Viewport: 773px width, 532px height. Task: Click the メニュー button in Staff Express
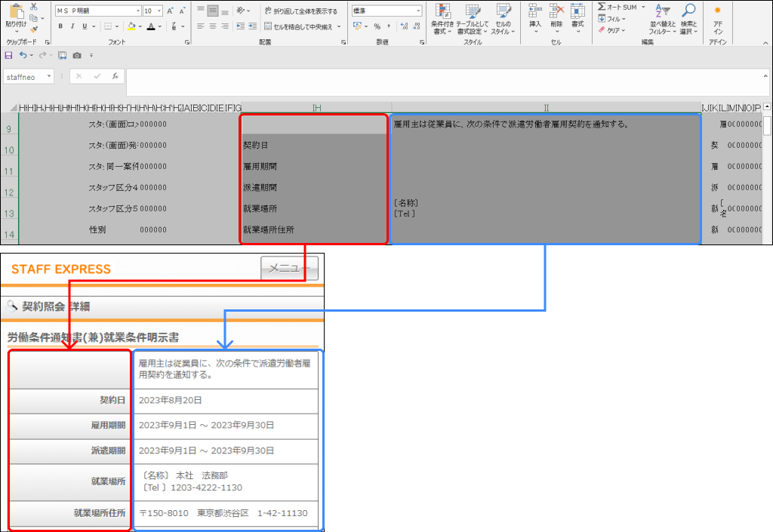(289, 268)
